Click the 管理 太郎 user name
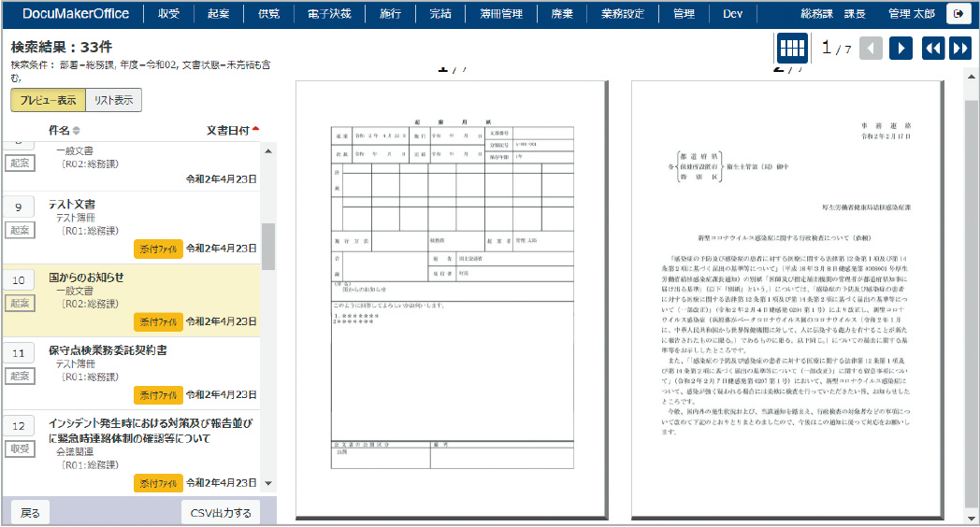980x527 pixels. pos(911,14)
